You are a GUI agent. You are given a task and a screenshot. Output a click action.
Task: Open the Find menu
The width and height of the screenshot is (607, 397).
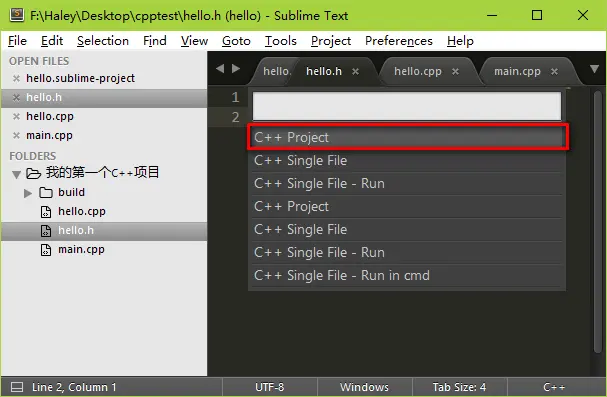pos(155,41)
